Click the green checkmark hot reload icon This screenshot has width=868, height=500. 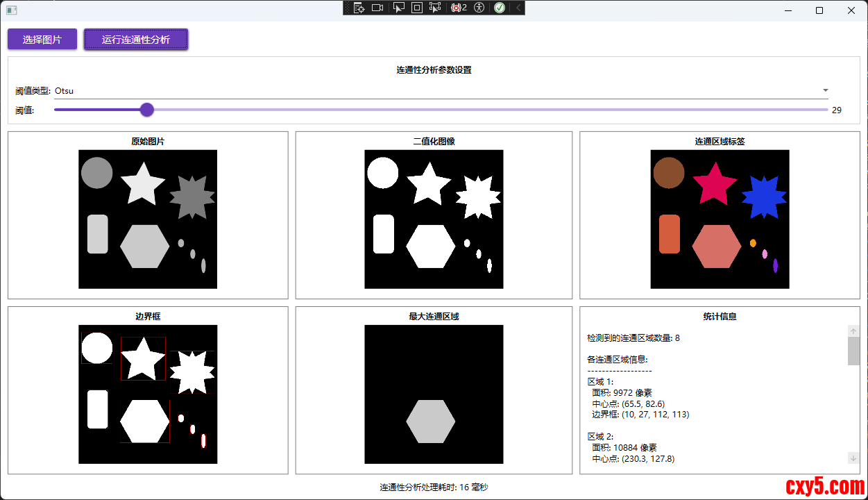(499, 8)
